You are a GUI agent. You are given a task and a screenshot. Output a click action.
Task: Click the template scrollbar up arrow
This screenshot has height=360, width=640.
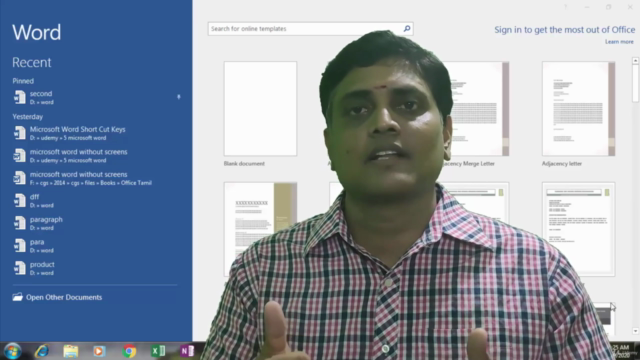click(x=636, y=60)
